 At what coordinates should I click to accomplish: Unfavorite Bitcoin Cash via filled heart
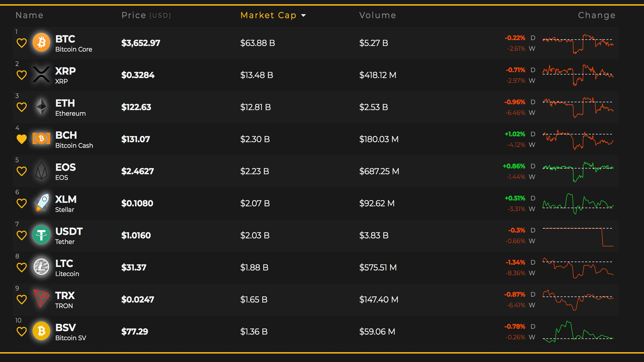[22, 139]
